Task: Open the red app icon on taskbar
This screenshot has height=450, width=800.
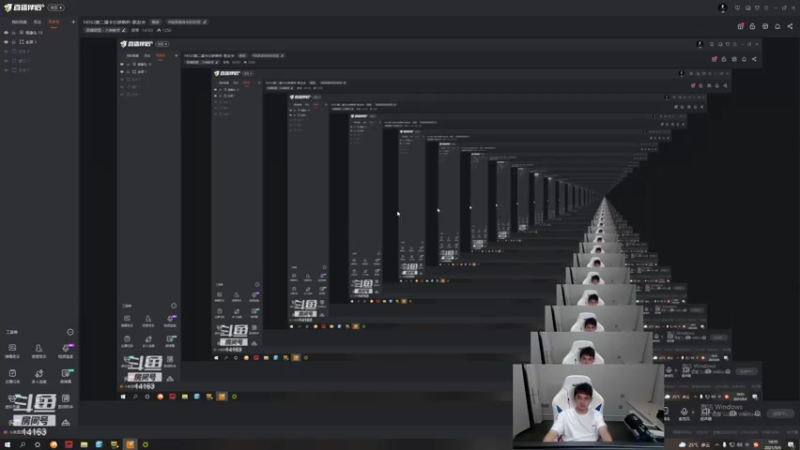Action: click(68, 444)
